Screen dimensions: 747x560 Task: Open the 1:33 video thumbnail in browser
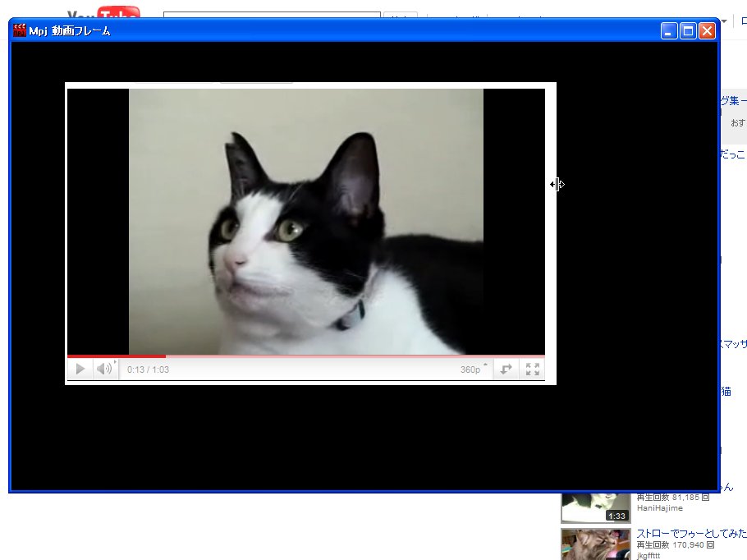[x=596, y=507]
